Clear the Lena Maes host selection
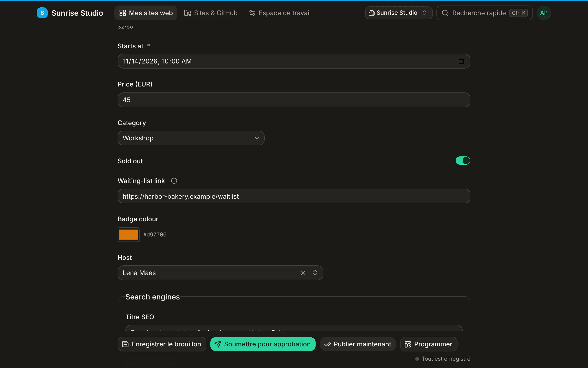This screenshot has height=368, width=588. pos(303,273)
